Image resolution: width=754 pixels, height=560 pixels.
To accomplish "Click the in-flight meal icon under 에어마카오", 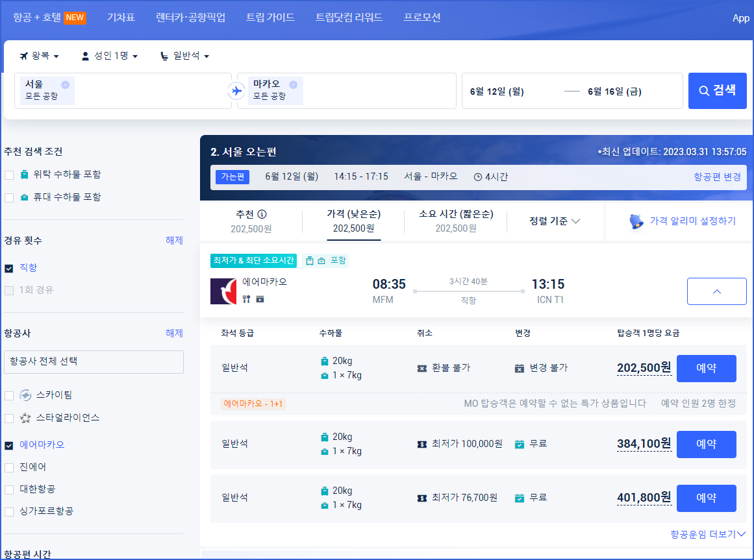I will (246, 299).
